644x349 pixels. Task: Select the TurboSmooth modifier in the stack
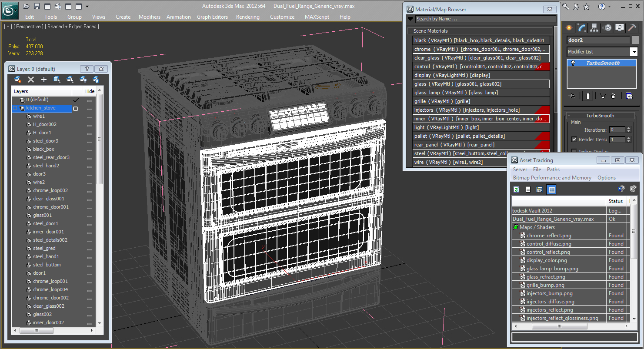point(602,63)
